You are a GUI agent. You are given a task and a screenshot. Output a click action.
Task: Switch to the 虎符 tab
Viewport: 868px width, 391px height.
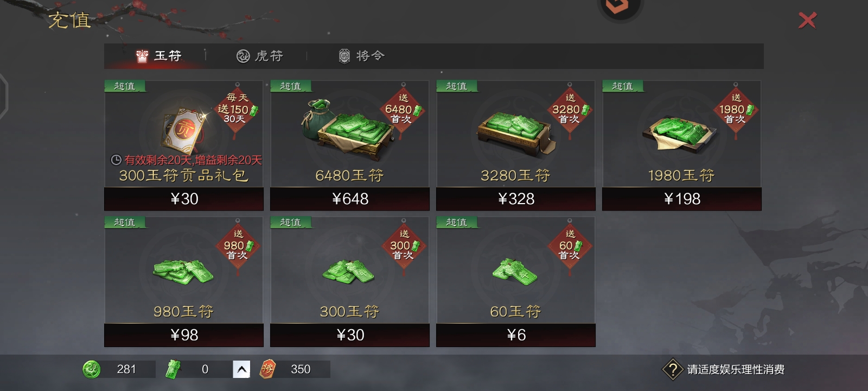pos(260,56)
